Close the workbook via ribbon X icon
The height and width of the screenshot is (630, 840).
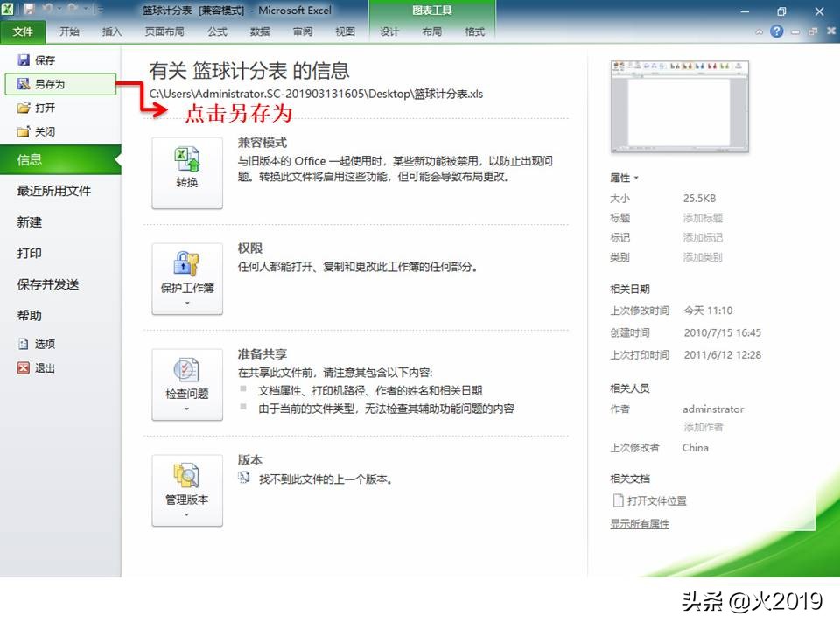831,31
